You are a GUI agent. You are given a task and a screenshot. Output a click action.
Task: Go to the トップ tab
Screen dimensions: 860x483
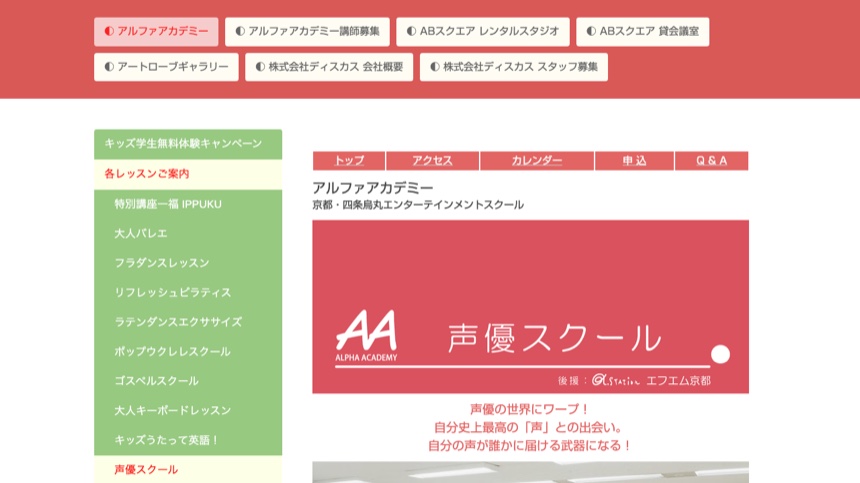[349, 161]
